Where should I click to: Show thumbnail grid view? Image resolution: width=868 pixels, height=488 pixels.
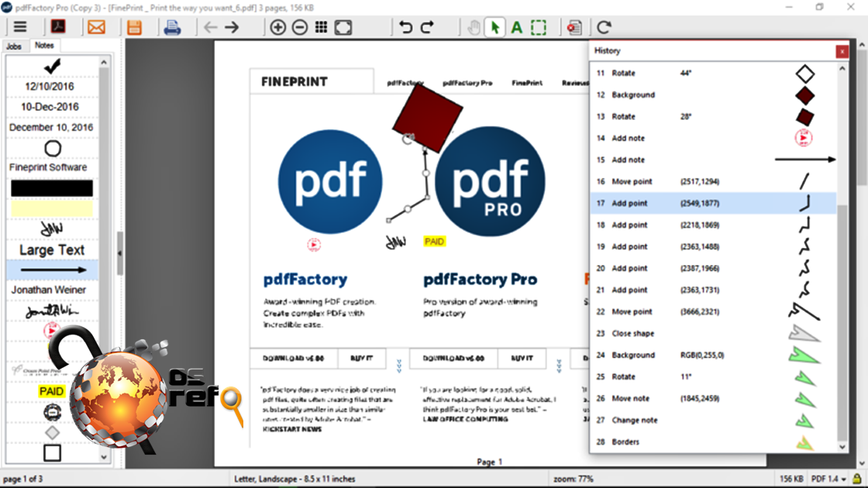321,27
